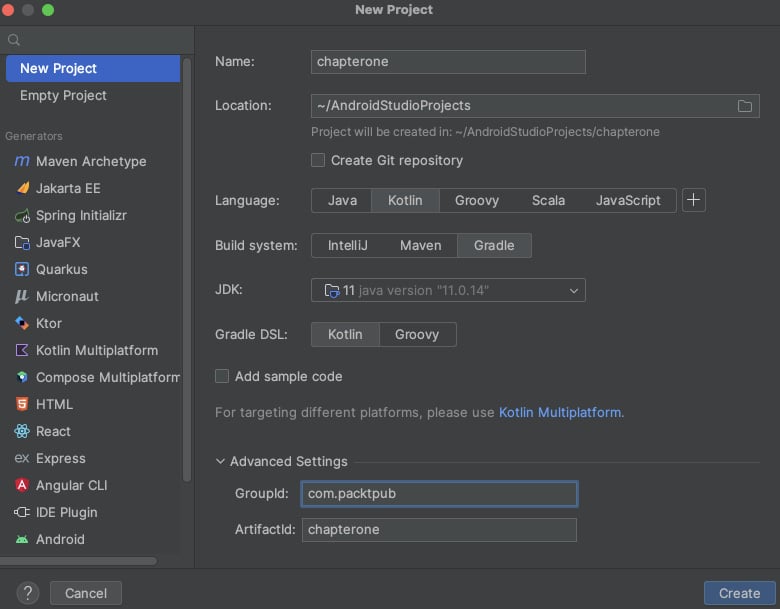Follow the Kotlin Multiplatform link
The width and height of the screenshot is (780, 609).
(x=560, y=412)
